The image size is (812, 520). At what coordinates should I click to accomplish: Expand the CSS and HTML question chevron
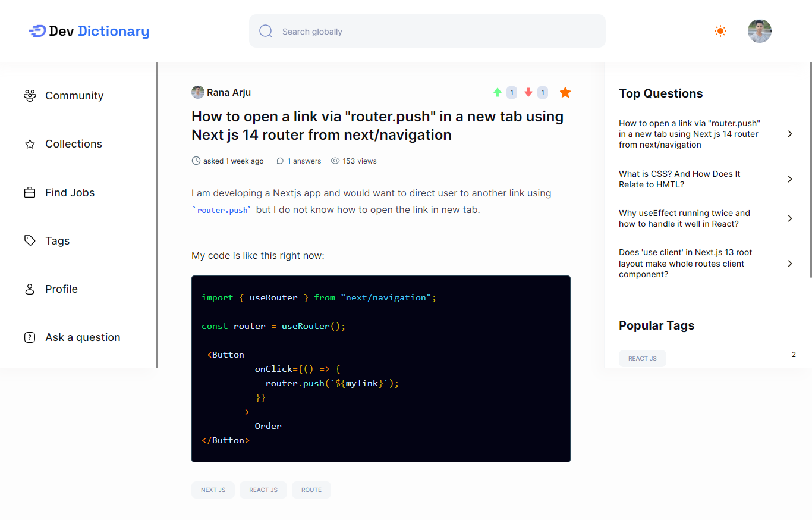tap(790, 178)
